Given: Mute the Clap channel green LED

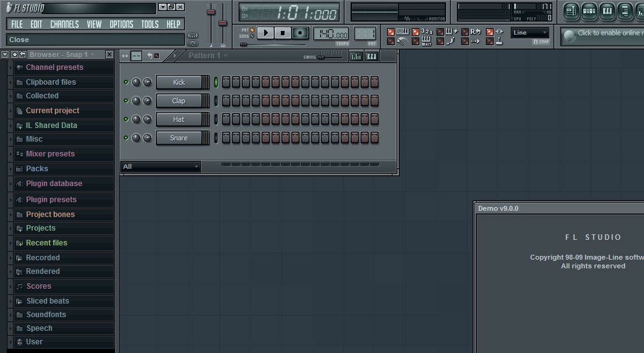Looking at the screenshot, I should 126,101.
